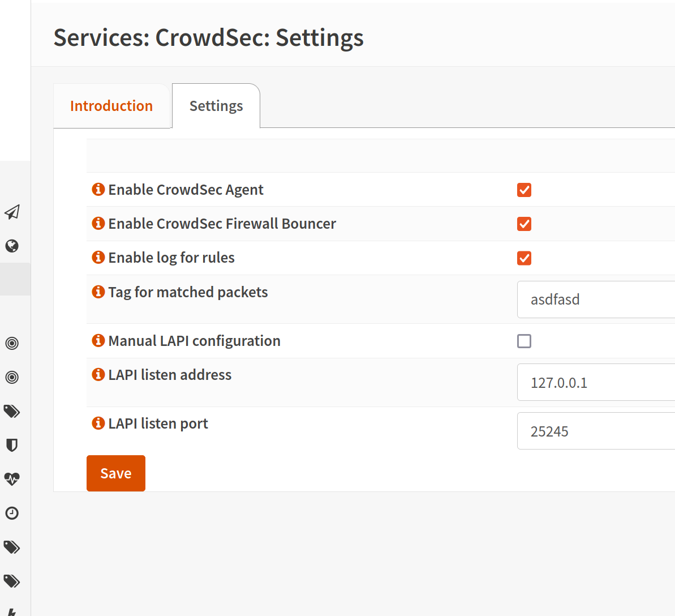
Task: Click the Manual LAPI configuration label
Action: pos(194,341)
